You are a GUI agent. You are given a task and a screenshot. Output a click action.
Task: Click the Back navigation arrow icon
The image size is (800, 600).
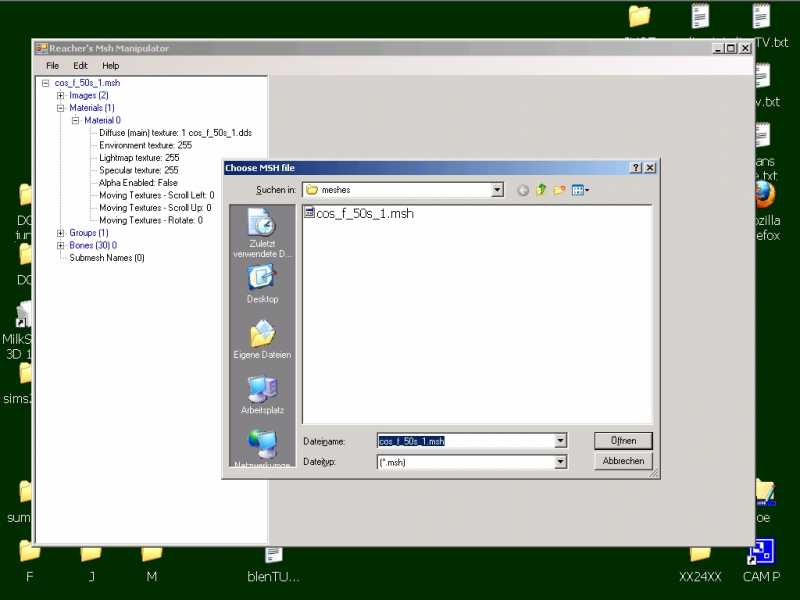click(522, 190)
